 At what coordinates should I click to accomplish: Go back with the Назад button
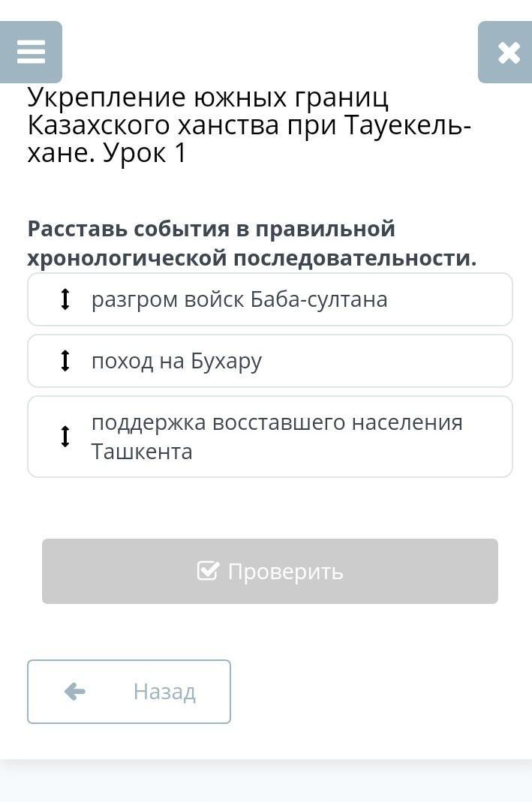click(x=129, y=692)
